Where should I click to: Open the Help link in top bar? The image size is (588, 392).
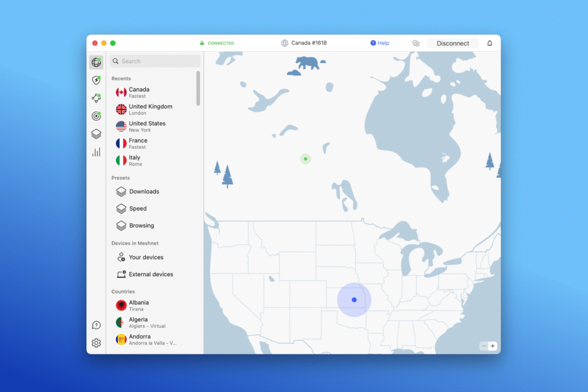click(x=380, y=43)
